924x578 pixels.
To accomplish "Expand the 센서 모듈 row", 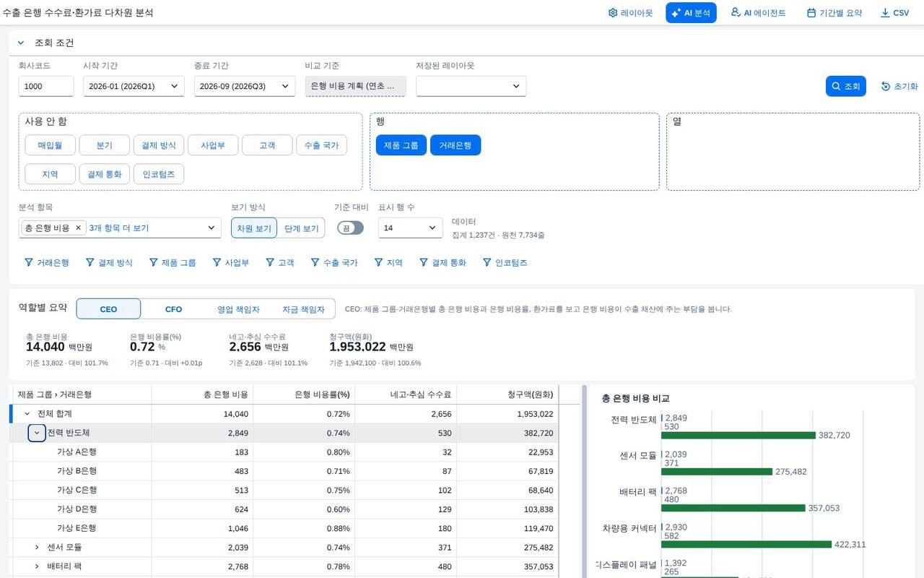I will (37, 547).
